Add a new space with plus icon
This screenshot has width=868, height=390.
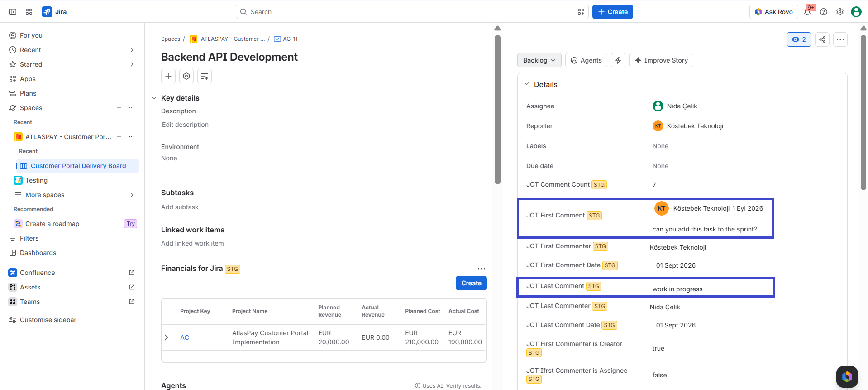[119, 108]
